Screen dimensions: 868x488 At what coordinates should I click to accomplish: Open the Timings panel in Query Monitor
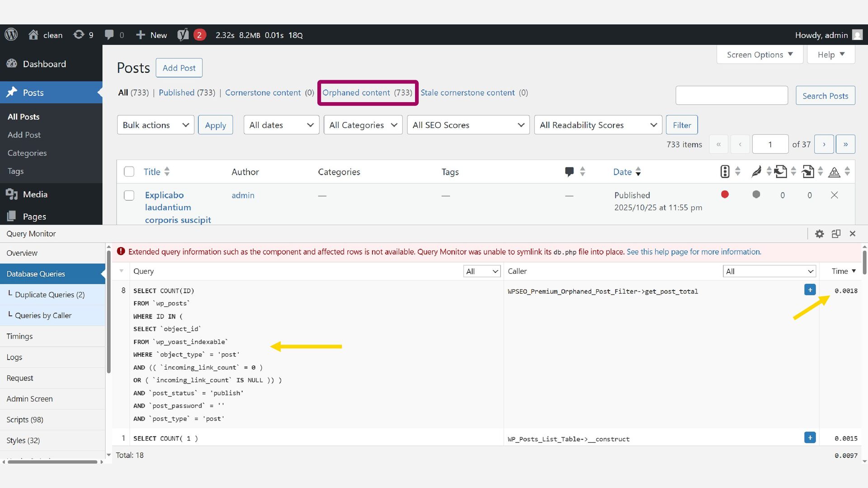point(19,336)
